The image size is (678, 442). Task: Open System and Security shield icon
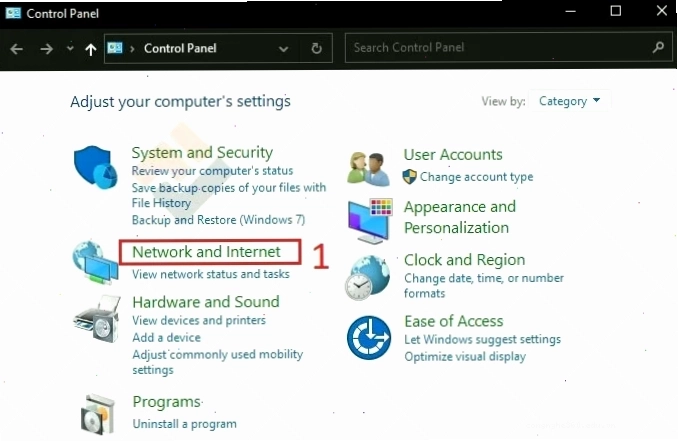[x=96, y=167]
